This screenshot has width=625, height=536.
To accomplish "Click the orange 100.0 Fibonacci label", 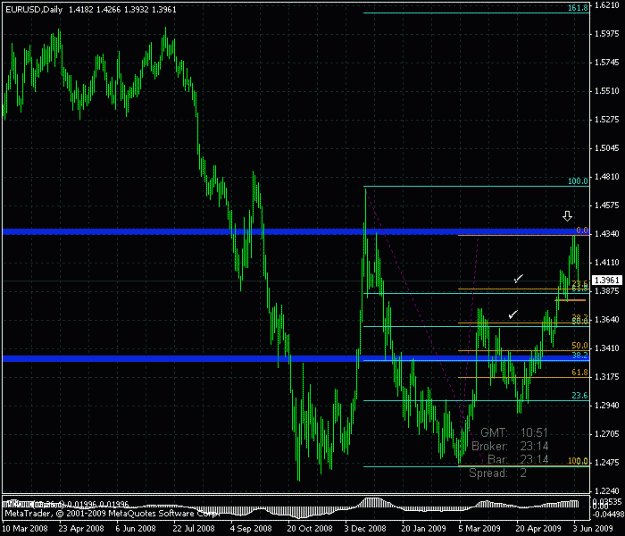I will tap(578, 461).
